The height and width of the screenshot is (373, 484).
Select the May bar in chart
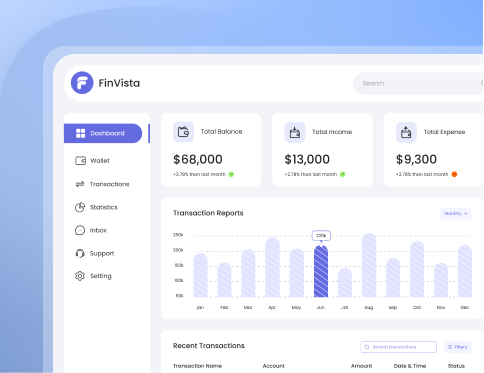click(x=297, y=273)
